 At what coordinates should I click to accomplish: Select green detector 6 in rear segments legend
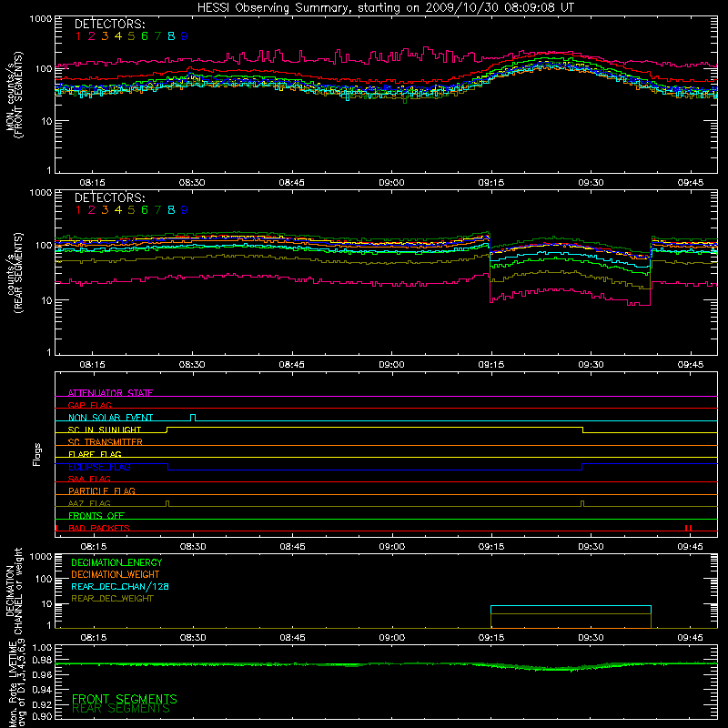point(145,210)
